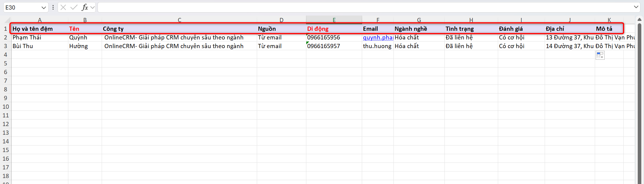Open the Name Box dropdown arrow
This screenshot has width=644, height=184.
click(44, 7)
